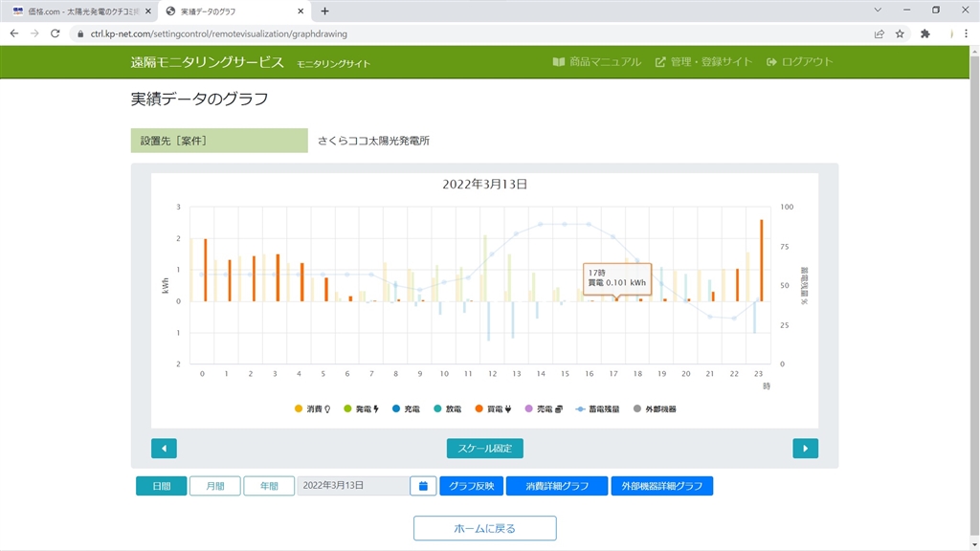This screenshot has height=551, width=980.
Task: Go back to the previous browser page
Action: [x=14, y=33]
